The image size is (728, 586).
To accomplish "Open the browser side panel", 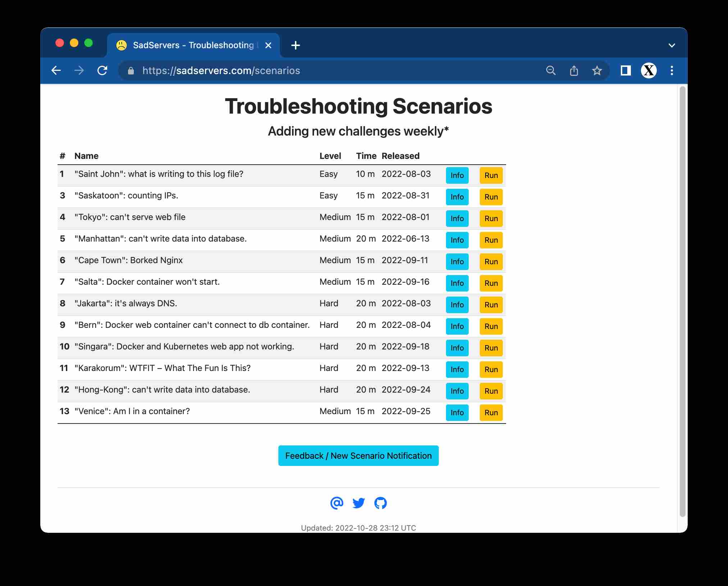I will [x=626, y=70].
